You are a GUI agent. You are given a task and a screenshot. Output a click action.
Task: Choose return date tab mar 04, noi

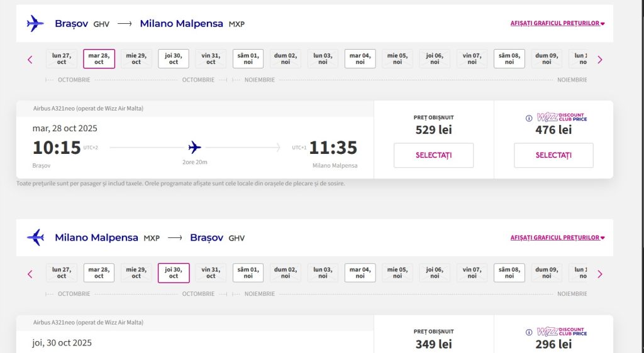(360, 273)
